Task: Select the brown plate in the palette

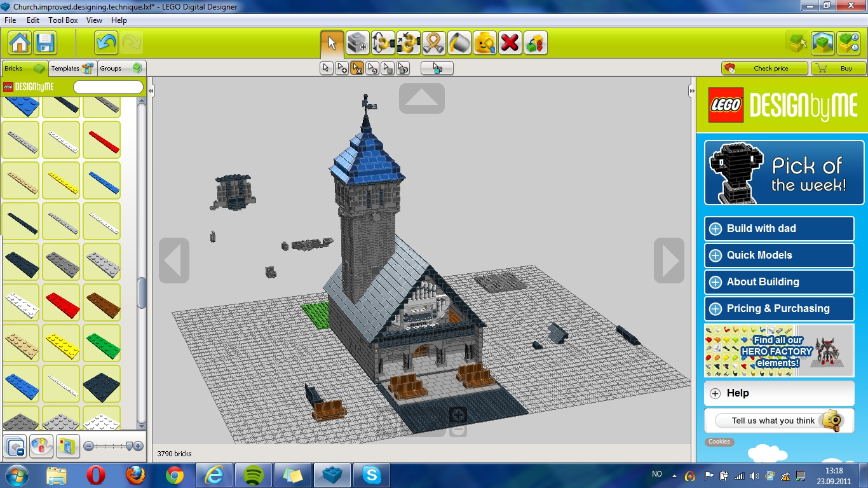Action: (102, 302)
